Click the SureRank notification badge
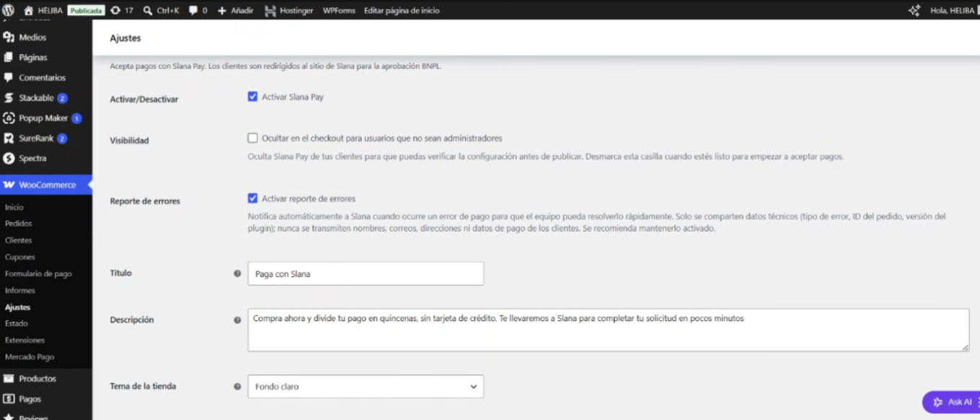Viewport: 980px width, 420px height. click(x=62, y=138)
